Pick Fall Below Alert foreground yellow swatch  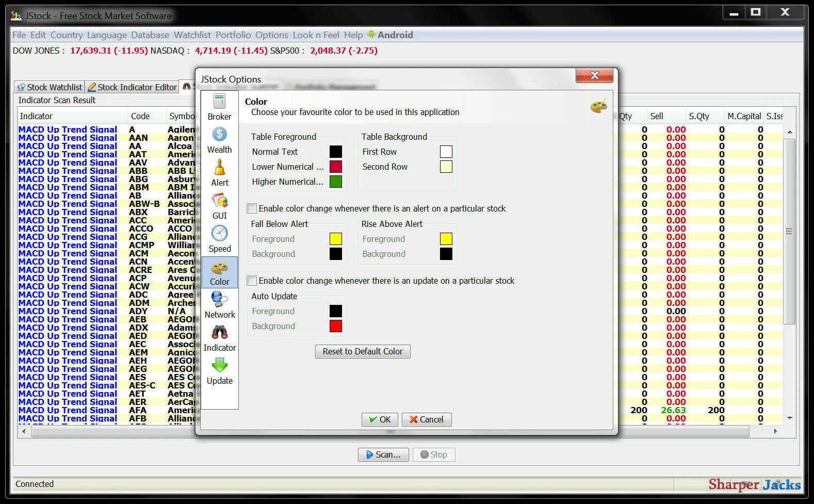click(336, 239)
